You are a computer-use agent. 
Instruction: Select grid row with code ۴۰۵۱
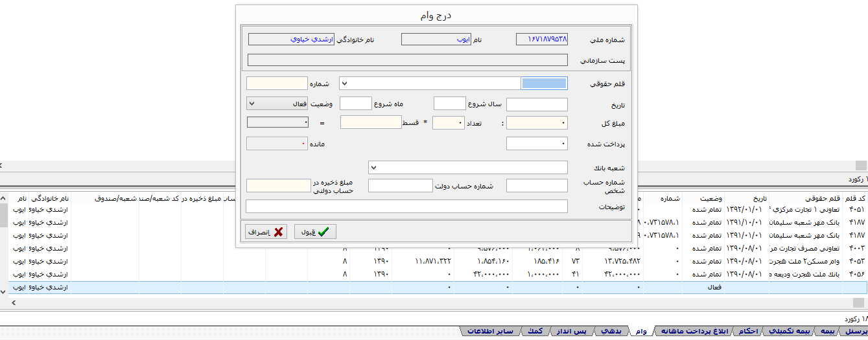click(x=437, y=210)
